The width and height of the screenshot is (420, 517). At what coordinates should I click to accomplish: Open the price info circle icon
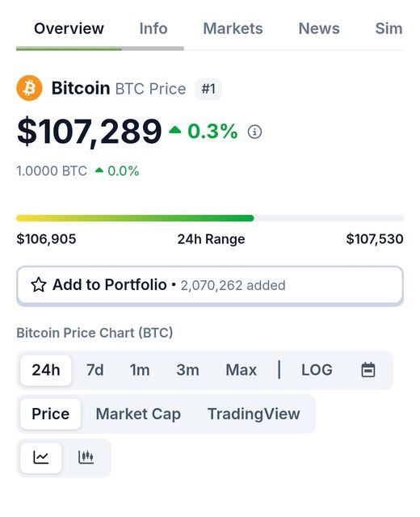[x=254, y=132]
